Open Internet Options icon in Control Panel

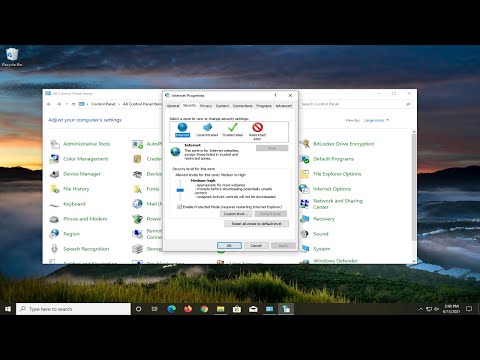click(x=304, y=189)
